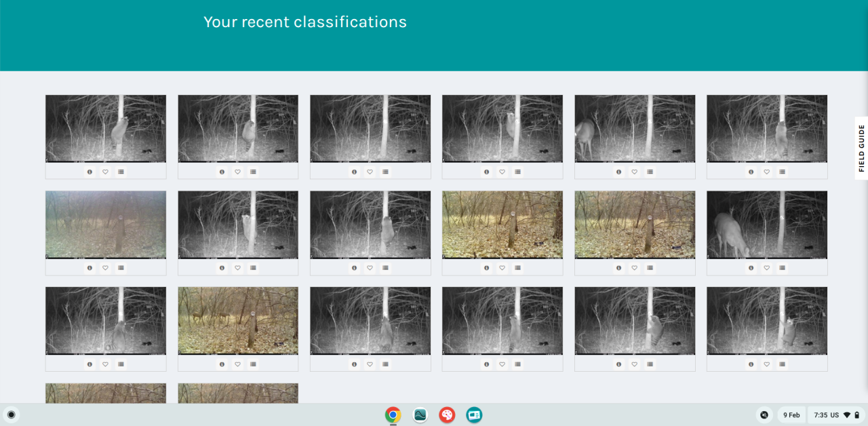Launch the red paint palette app on shelf
Image resolution: width=868 pixels, height=426 pixels.
coord(447,414)
